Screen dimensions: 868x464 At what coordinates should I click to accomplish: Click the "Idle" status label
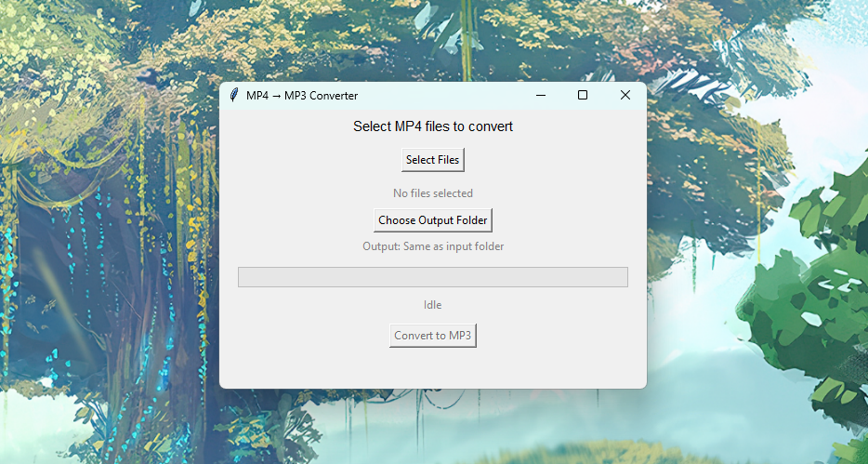432,305
